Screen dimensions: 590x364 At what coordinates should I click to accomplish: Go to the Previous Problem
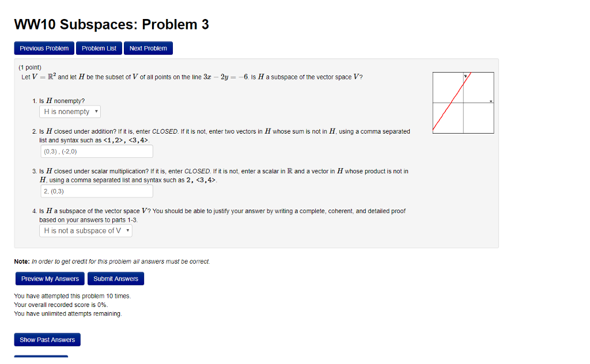(44, 48)
